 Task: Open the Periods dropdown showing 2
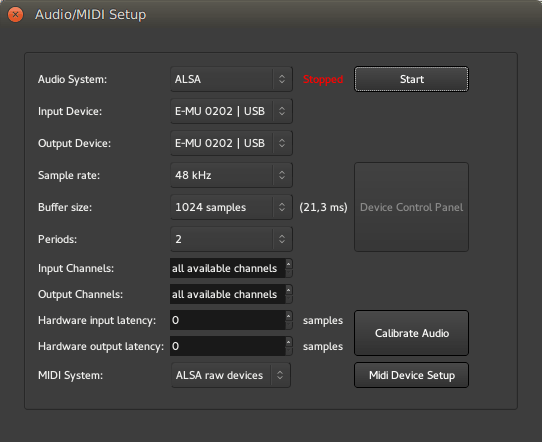(231, 239)
